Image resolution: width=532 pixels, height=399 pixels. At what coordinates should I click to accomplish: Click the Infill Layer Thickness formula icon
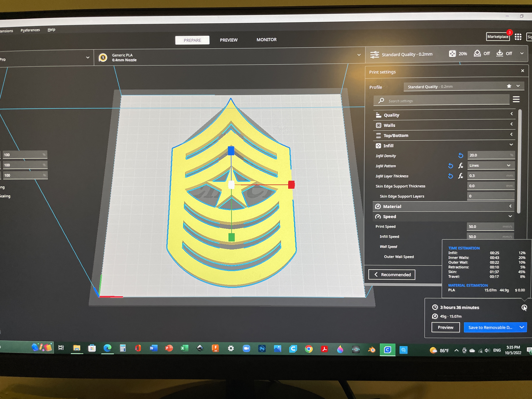[460, 176]
